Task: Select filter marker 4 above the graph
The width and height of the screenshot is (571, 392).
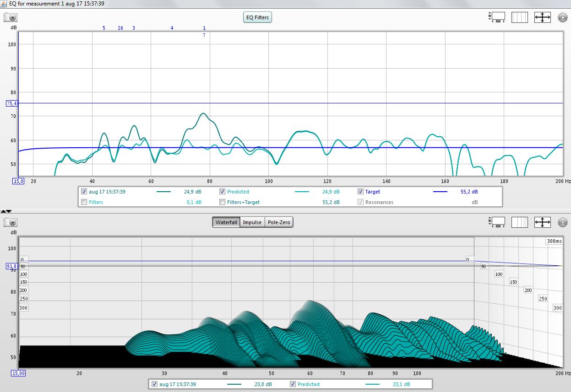Action: coord(172,28)
